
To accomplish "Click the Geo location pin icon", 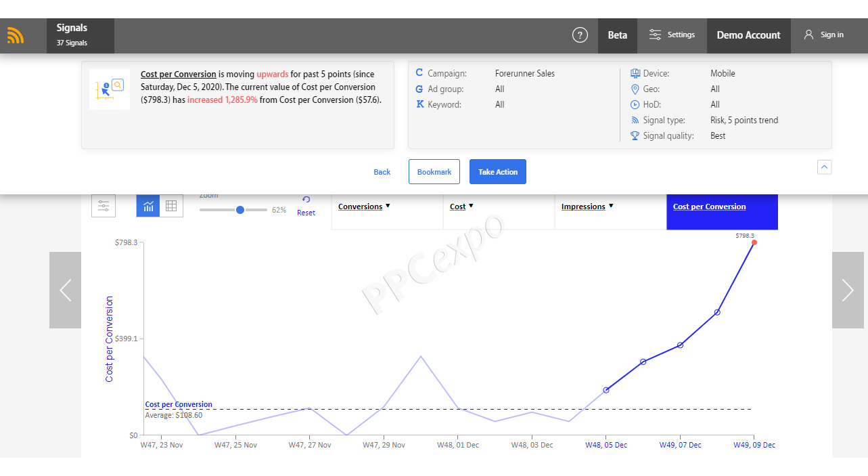I will tap(635, 89).
